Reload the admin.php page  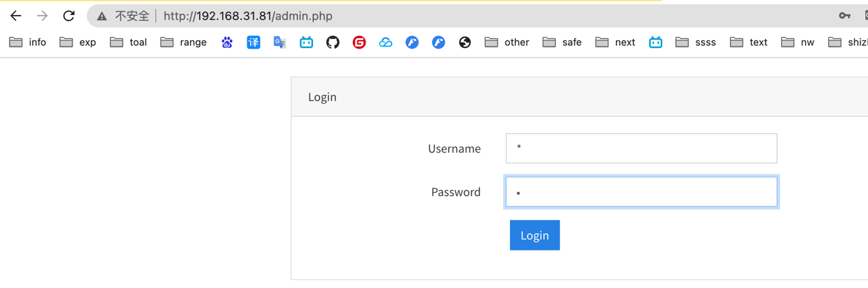pos(69,16)
